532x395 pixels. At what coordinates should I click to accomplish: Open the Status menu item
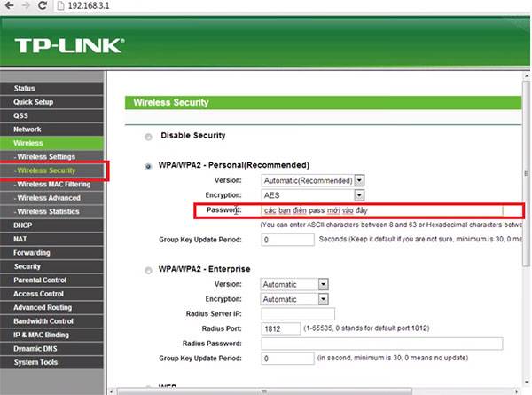click(25, 88)
